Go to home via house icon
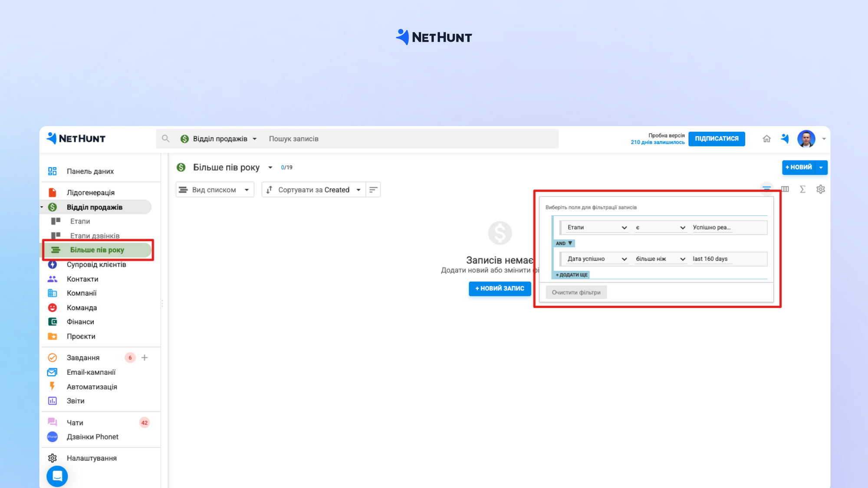 click(x=767, y=139)
